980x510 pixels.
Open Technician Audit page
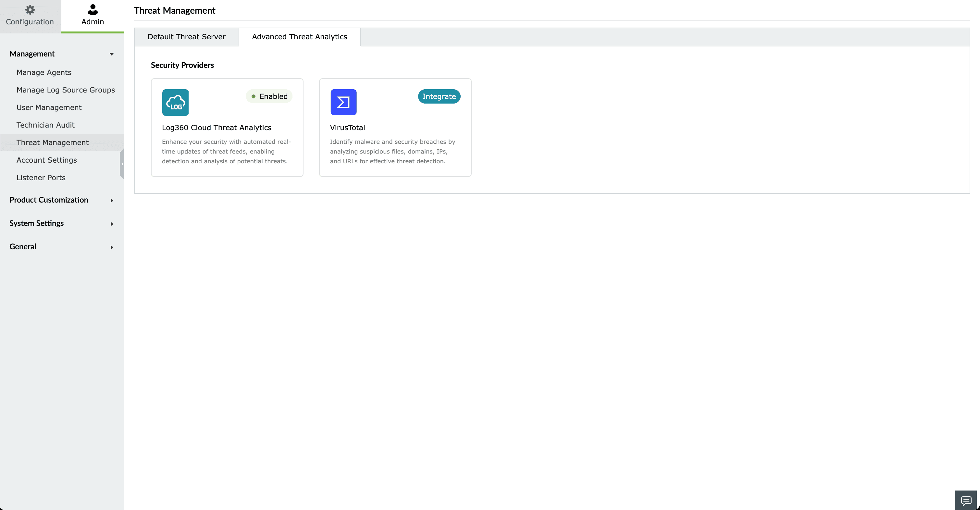click(x=45, y=125)
